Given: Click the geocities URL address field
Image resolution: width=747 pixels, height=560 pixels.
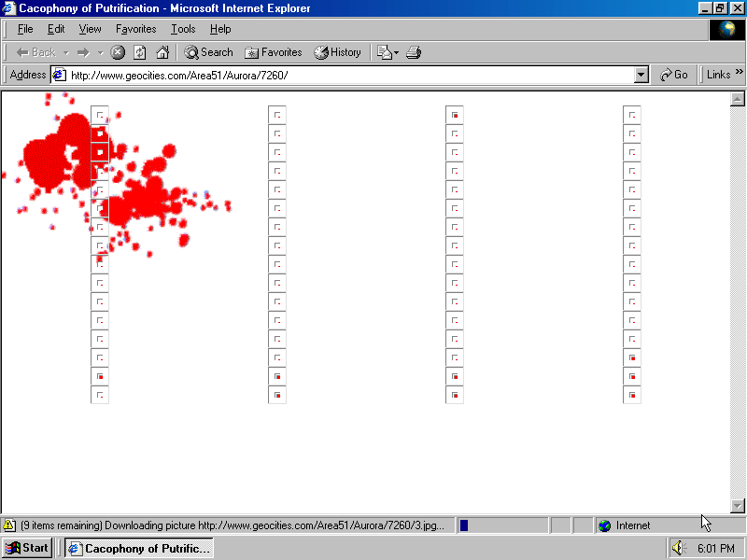Looking at the screenshot, I should (345, 75).
